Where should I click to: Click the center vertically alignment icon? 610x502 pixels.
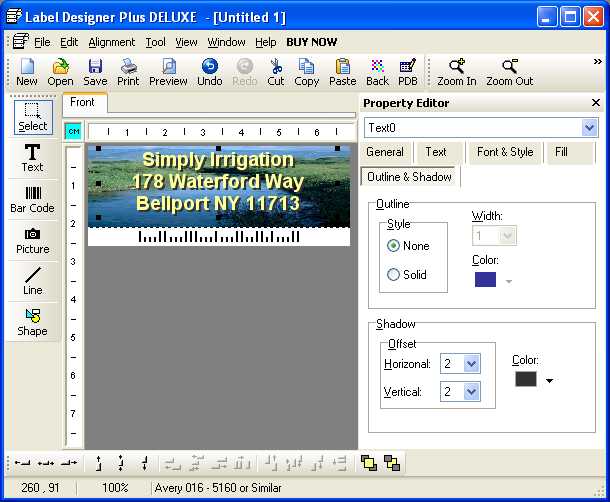coord(121,463)
